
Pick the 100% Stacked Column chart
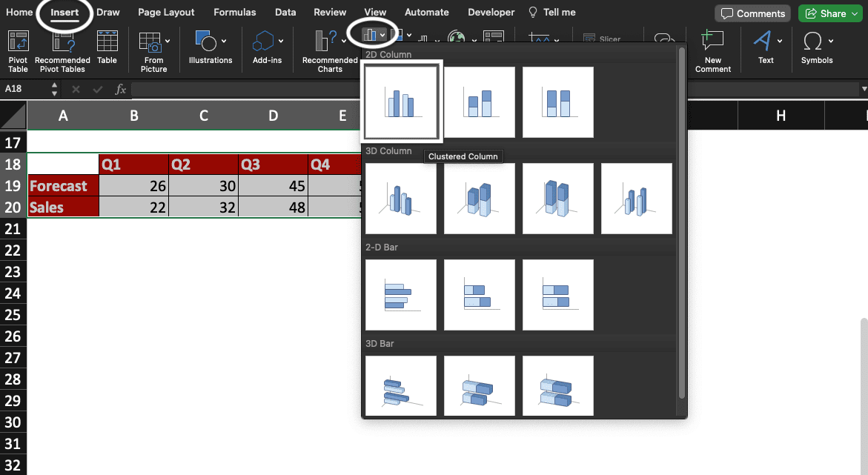pos(557,102)
